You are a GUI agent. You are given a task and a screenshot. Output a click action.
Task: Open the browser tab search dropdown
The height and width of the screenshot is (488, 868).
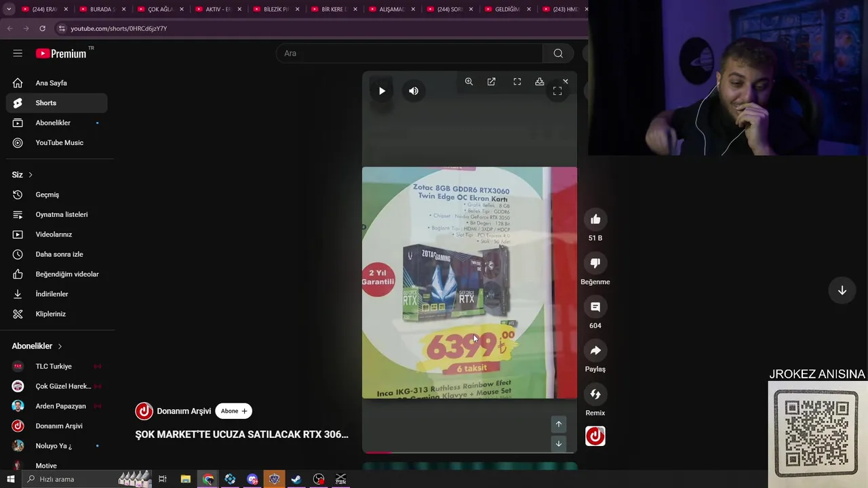click(9, 9)
